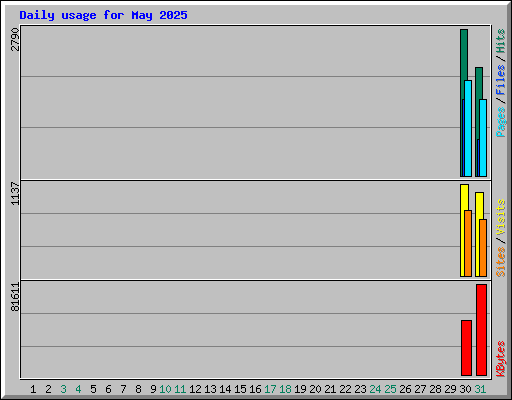The width and height of the screenshot is (512, 400).
Task: Click green day label 3
Action: click(63, 389)
